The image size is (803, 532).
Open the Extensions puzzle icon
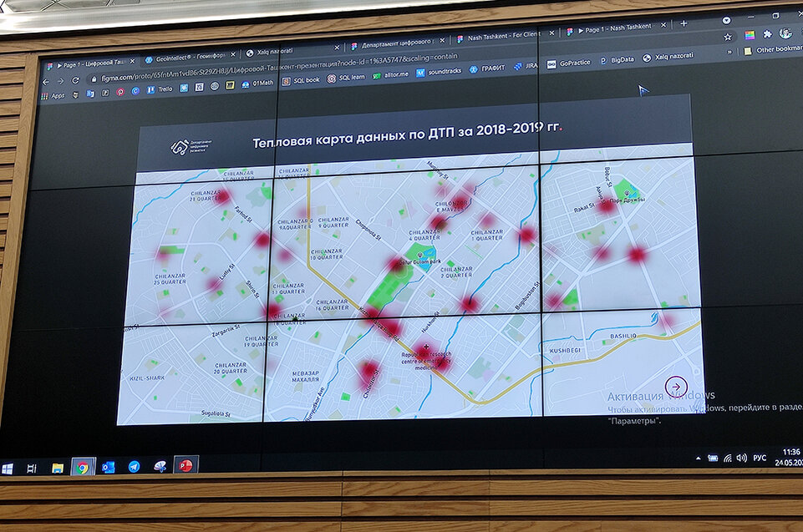[767, 34]
